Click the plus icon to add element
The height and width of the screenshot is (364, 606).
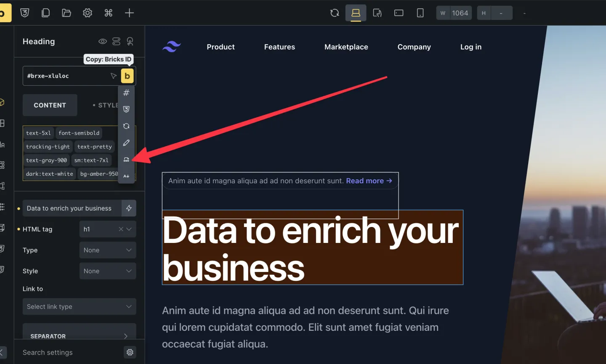(x=129, y=13)
